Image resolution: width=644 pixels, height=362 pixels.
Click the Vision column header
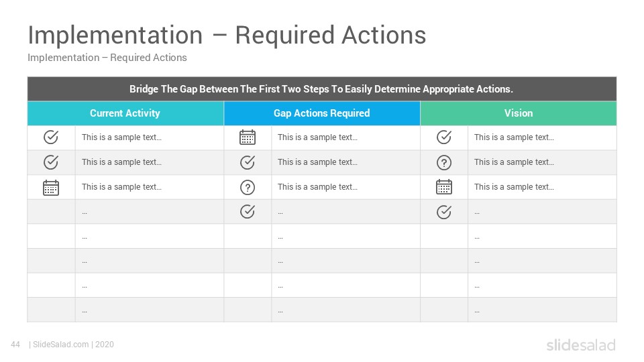click(x=519, y=113)
